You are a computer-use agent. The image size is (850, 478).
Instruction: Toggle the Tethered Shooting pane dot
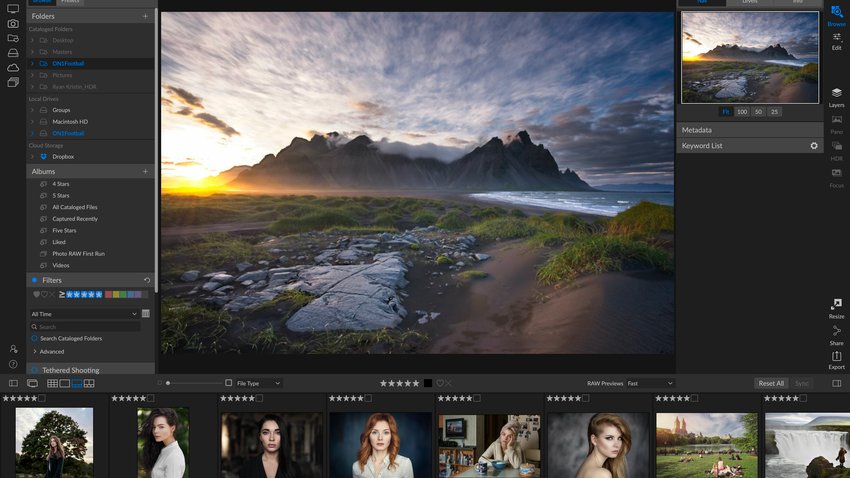(35, 370)
